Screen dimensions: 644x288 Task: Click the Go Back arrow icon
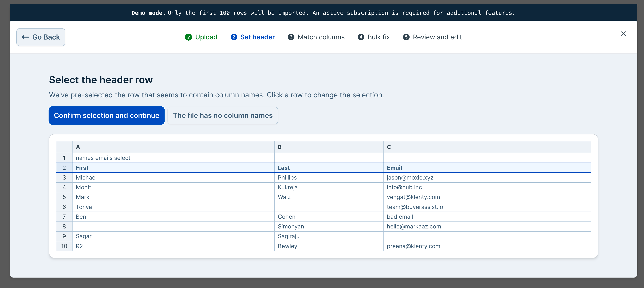tap(25, 37)
